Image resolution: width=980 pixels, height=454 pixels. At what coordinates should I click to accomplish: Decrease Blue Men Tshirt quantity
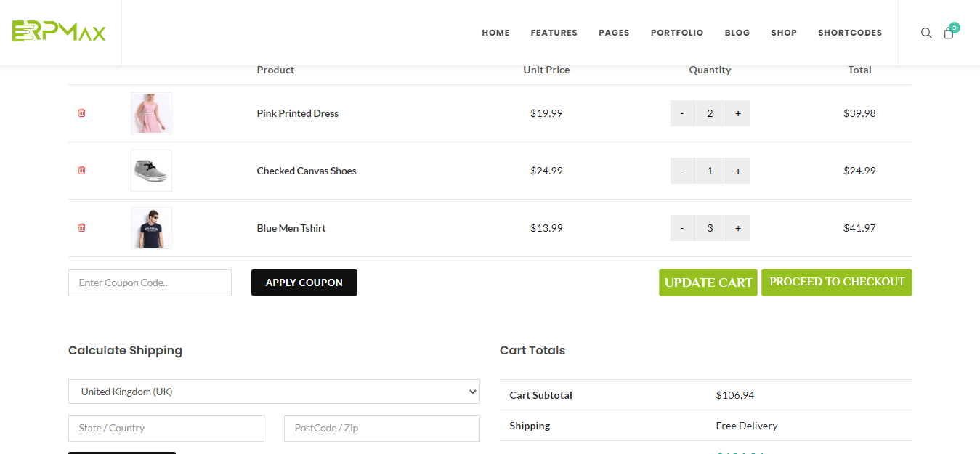click(x=682, y=228)
